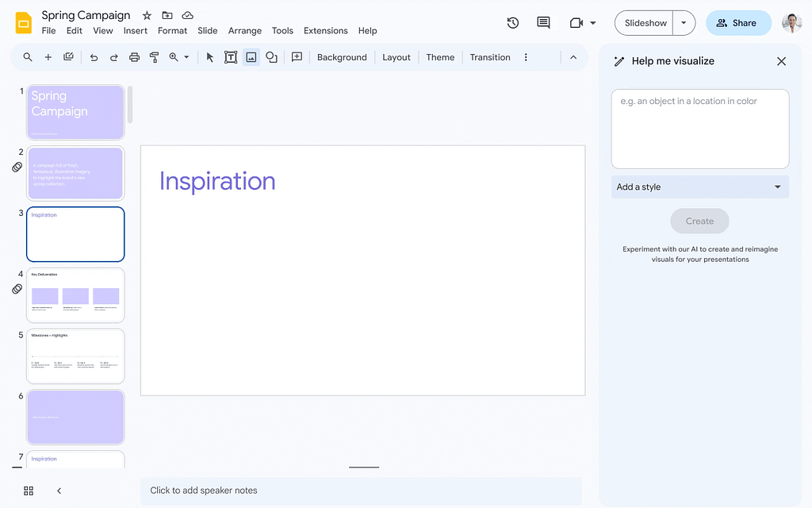
Task: Select the Key Deliverables slide thumbnail
Action: (75, 295)
